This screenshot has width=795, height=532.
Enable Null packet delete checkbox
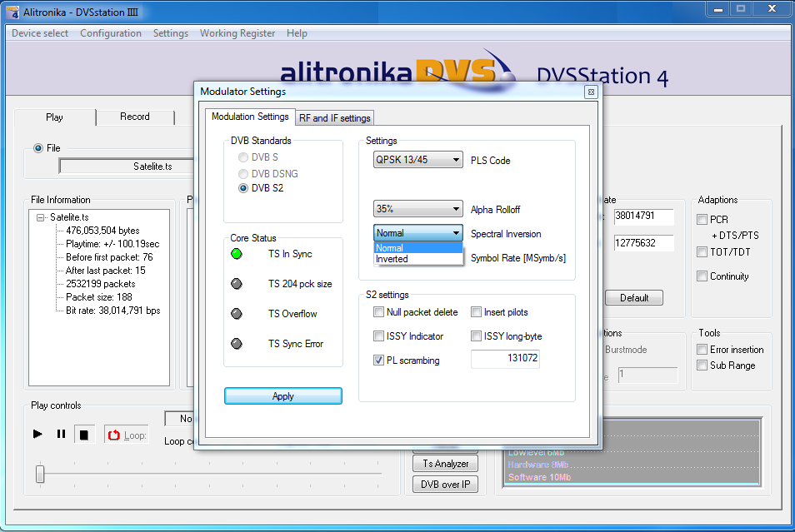pos(379,312)
